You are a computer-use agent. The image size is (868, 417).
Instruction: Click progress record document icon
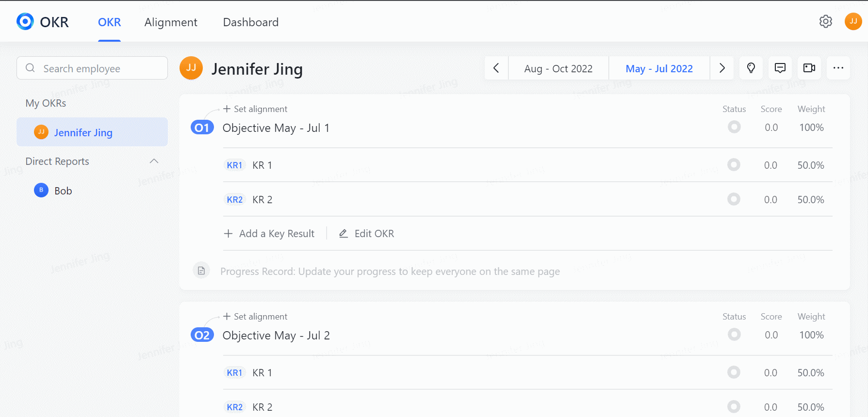coord(201,271)
